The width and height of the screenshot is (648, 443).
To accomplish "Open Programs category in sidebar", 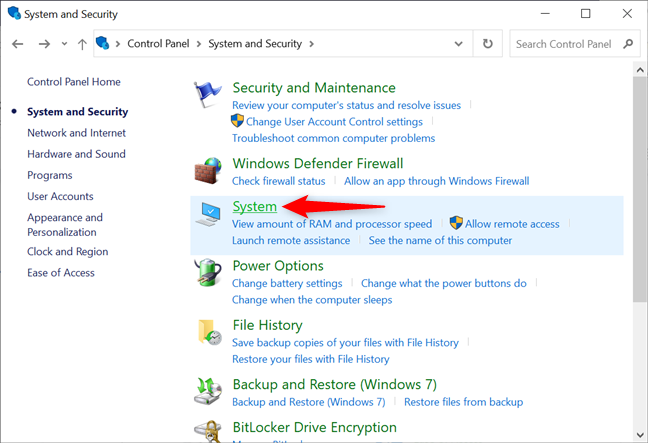I will point(50,175).
